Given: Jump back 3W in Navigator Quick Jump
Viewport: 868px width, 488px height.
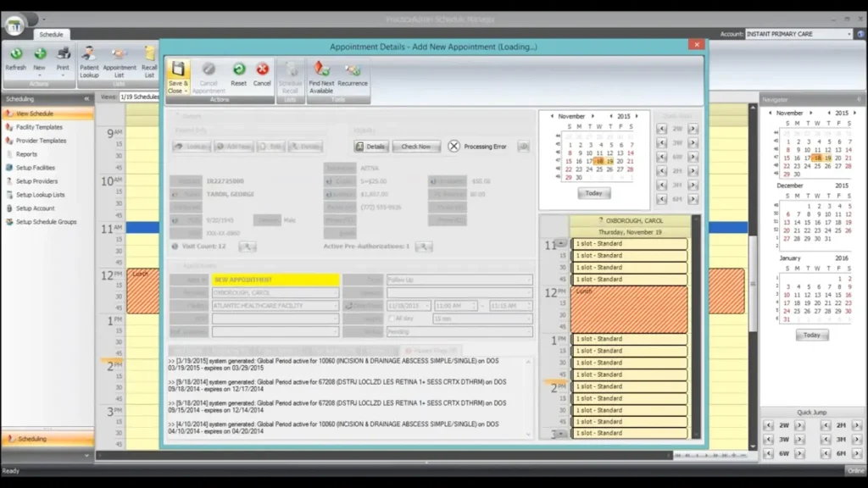Looking at the screenshot, I should point(768,440).
